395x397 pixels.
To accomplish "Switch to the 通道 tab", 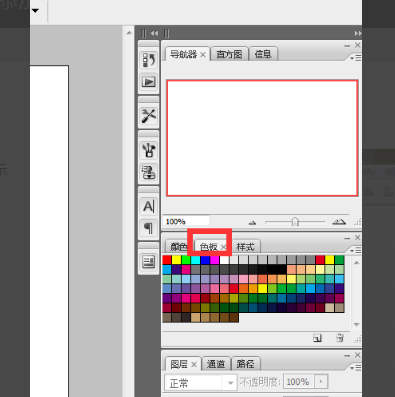I will tap(216, 364).
